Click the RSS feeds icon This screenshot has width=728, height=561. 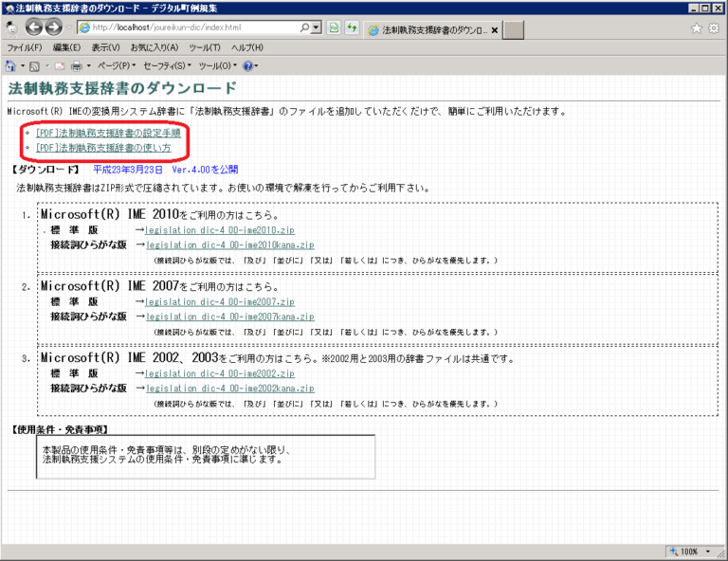click(x=35, y=66)
